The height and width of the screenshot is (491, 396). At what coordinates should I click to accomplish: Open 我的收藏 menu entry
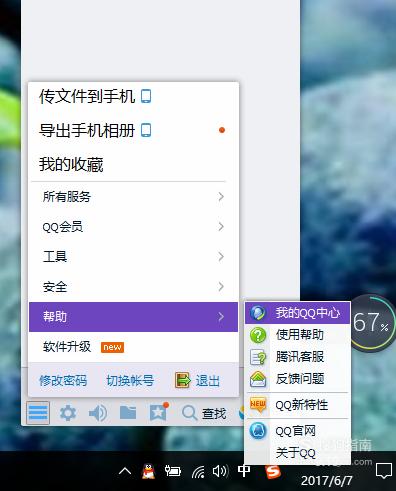pyautogui.click(x=133, y=164)
